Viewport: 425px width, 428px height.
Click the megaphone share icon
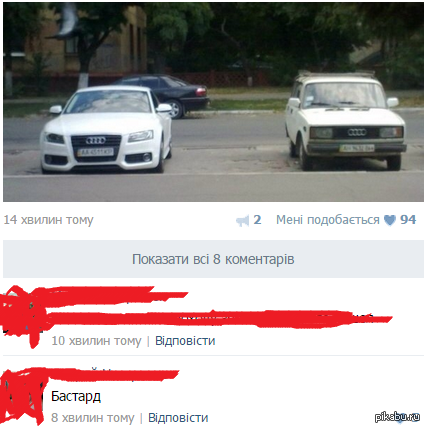click(243, 221)
